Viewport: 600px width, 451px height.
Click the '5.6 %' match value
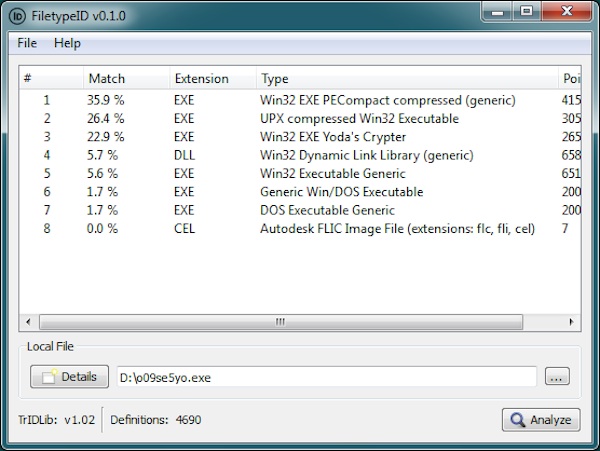coord(102,174)
